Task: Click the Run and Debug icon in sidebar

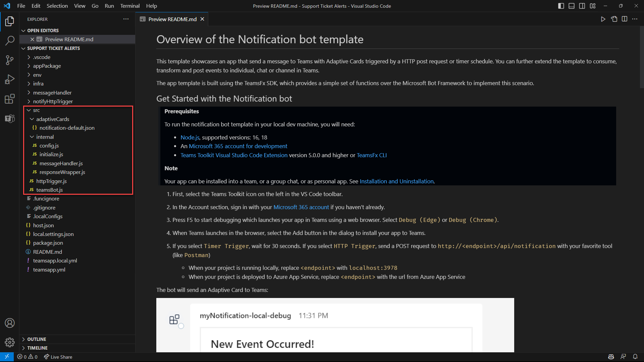Action: (x=10, y=79)
